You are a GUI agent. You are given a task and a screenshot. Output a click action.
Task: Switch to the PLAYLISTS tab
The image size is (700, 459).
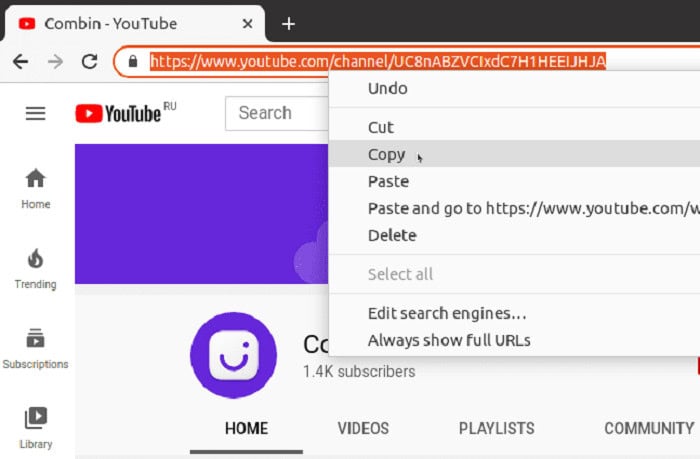coord(496,429)
